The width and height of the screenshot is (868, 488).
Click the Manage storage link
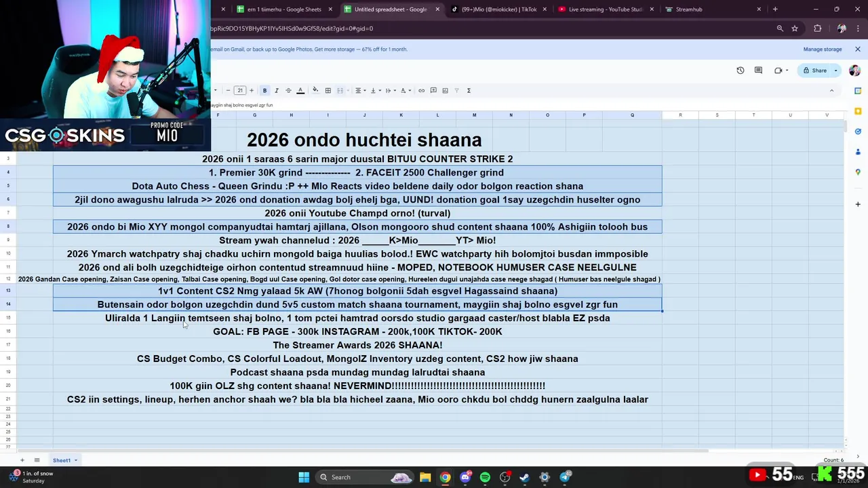[x=823, y=49]
